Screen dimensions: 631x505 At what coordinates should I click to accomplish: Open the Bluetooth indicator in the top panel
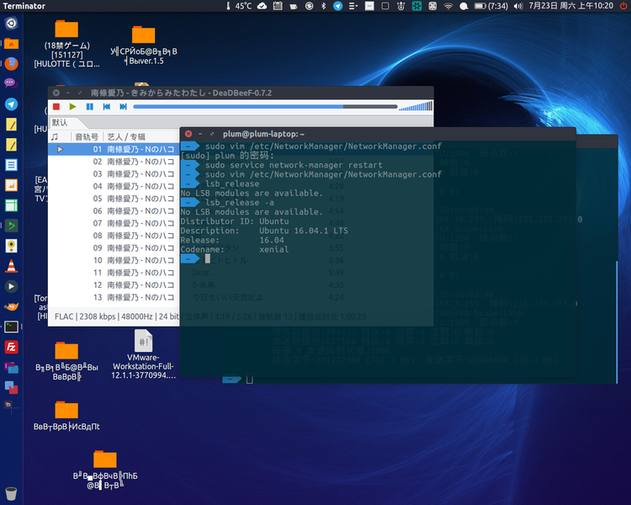pos(322,6)
